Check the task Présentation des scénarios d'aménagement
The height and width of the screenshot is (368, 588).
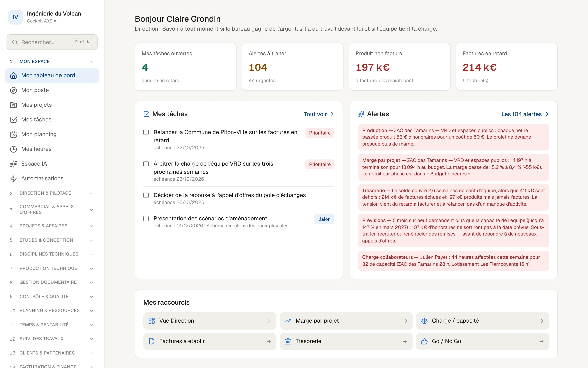(146, 219)
